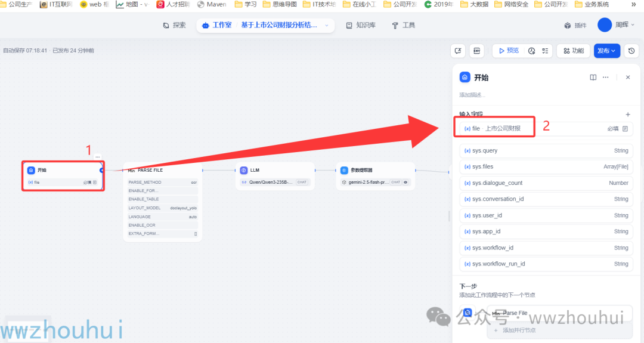Click the 插件 plugin icon in top bar
644x343 pixels.
[568, 26]
